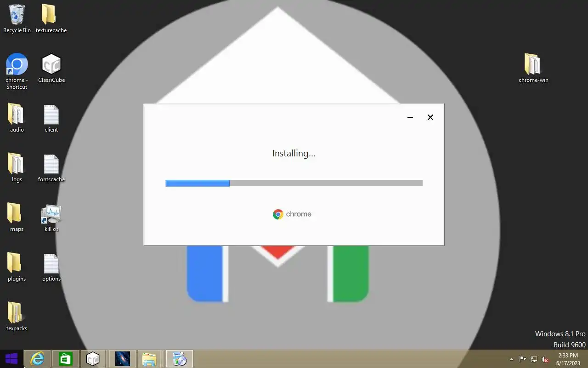Select the chrome - Shortcut desktop icon

pos(17,71)
